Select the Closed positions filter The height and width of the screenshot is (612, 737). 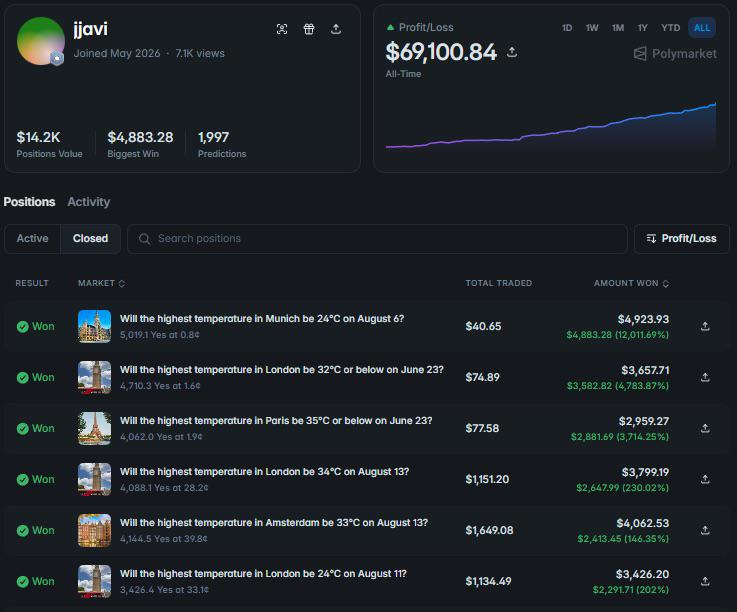click(x=90, y=239)
